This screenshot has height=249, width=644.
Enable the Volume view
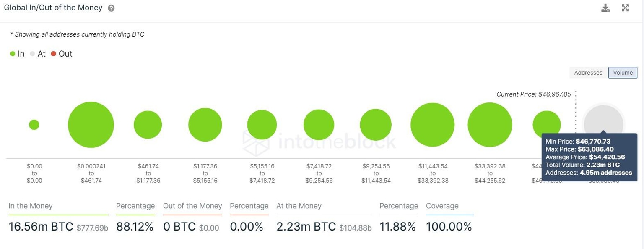pyautogui.click(x=623, y=72)
